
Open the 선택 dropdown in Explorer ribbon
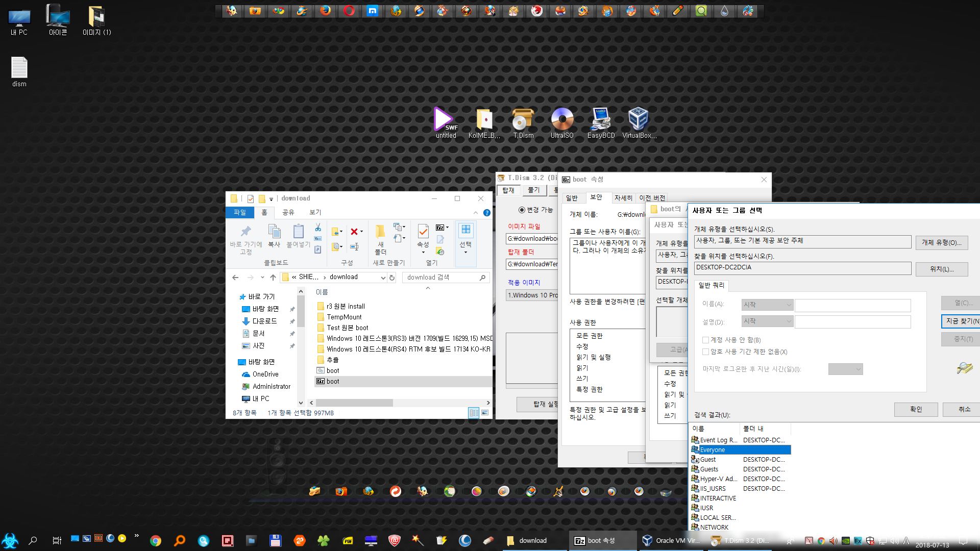click(465, 245)
